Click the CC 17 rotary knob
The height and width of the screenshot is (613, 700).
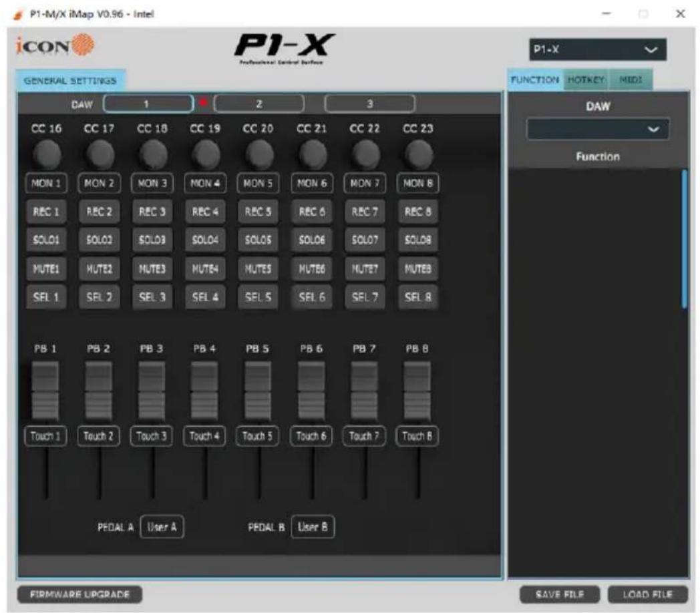(x=100, y=155)
